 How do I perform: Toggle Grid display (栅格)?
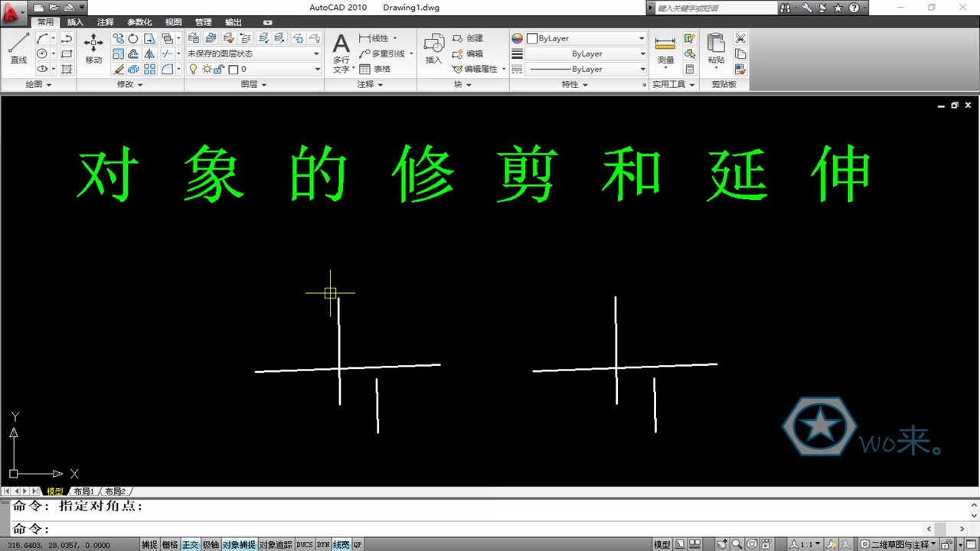pyautogui.click(x=169, y=545)
